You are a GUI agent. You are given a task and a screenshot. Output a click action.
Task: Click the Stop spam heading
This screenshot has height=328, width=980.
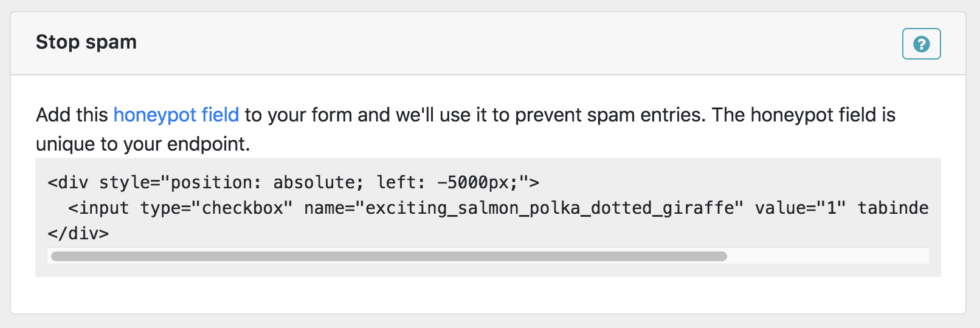[86, 42]
